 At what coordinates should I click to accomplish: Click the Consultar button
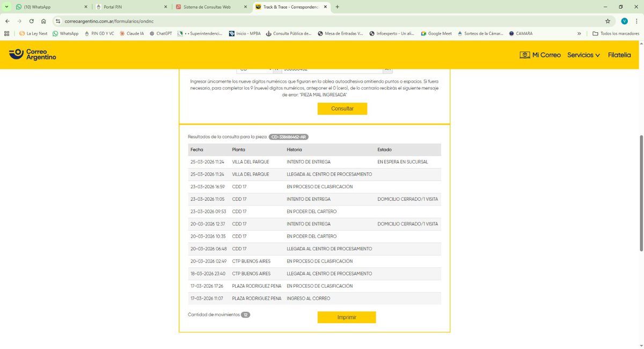[342, 108]
